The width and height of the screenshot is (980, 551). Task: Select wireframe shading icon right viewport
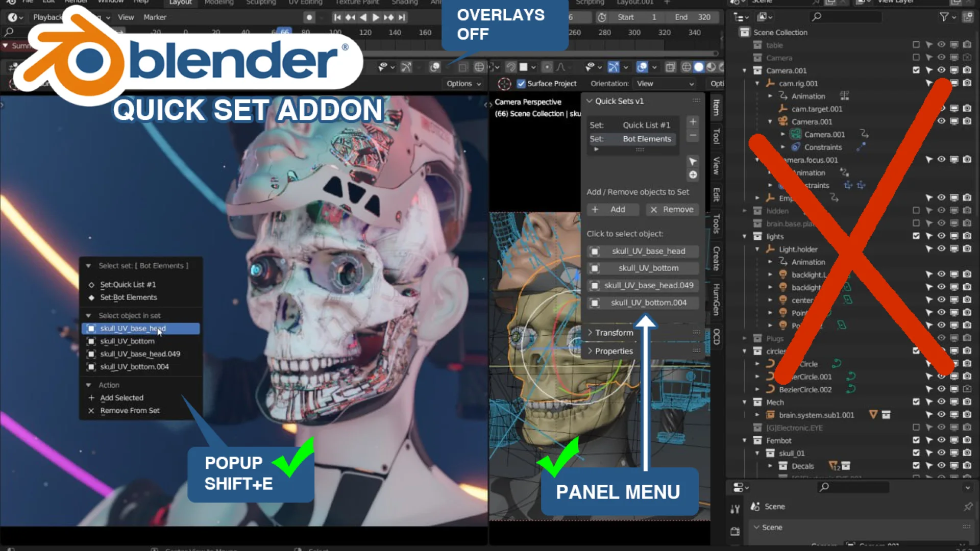(x=687, y=67)
